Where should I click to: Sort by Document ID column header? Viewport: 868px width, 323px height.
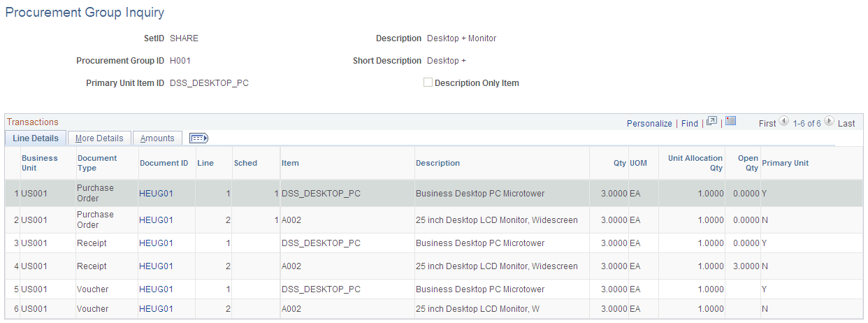point(164,163)
